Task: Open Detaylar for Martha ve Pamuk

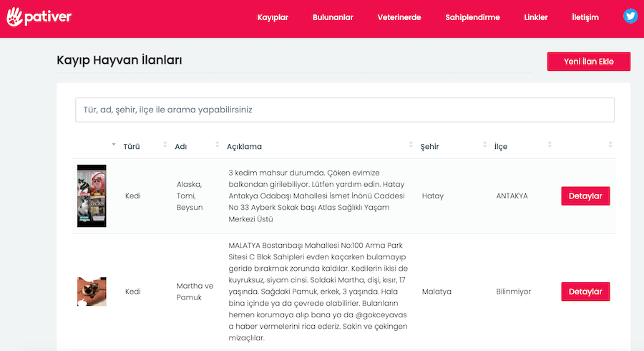Action: 585,292
